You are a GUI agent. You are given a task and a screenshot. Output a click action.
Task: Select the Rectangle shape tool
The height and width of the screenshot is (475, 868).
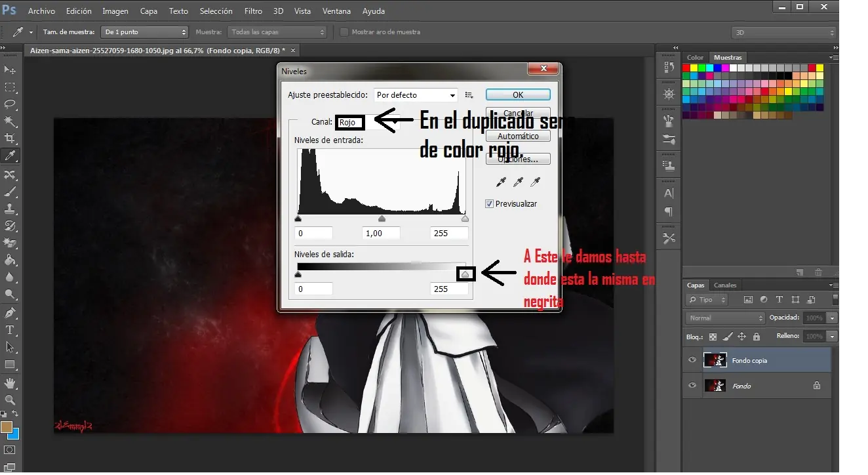tap(10, 365)
